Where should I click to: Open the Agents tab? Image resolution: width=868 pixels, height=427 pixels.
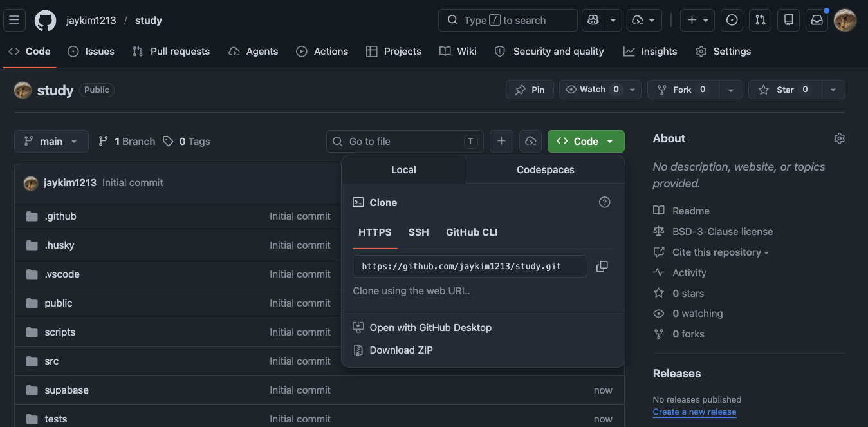254,52
